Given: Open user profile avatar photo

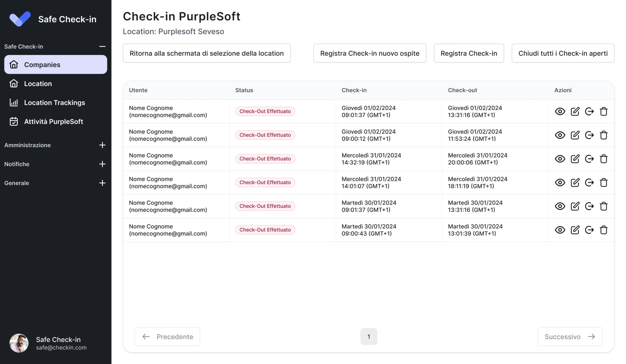Looking at the screenshot, I should [19, 343].
